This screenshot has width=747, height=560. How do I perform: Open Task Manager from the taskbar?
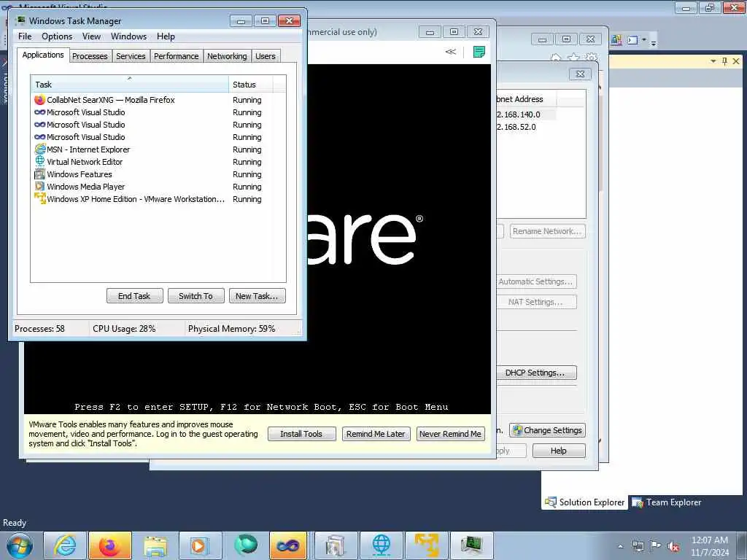(x=472, y=545)
